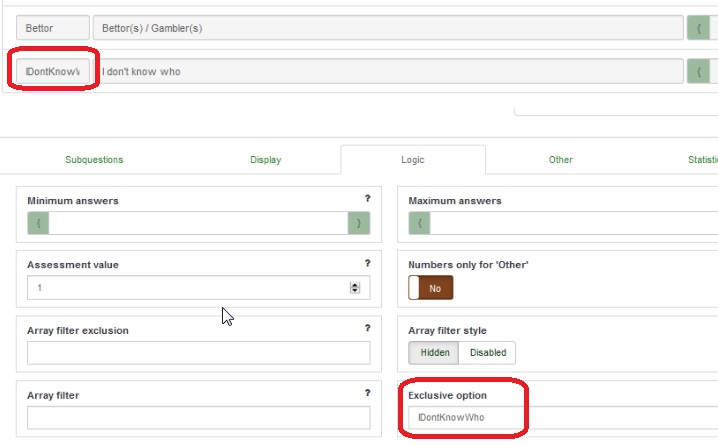Click the opening brace icon in Minimum answers
The width and height of the screenshot is (718, 445).
(x=38, y=224)
